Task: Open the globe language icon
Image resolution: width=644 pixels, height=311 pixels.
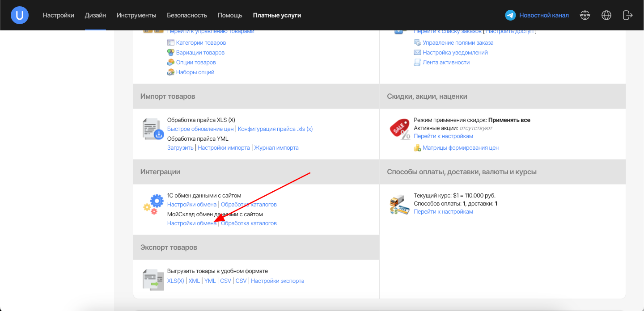Action: point(606,15)
